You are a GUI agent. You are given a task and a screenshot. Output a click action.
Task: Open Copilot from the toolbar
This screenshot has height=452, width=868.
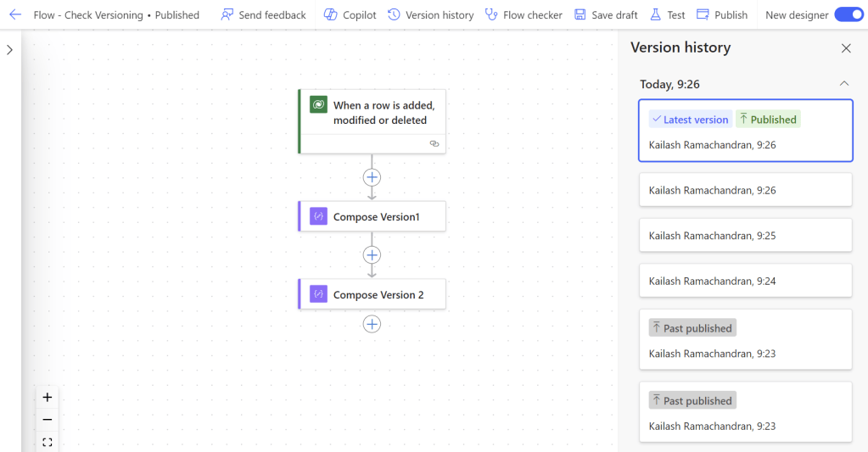click(x=331, y=14)
